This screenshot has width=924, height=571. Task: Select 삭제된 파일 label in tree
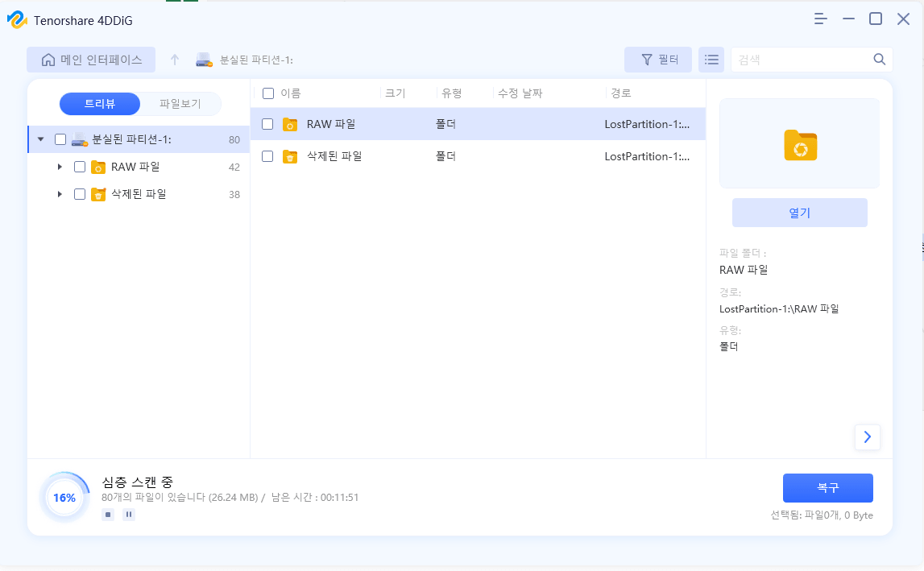pyautogui.click(x=139, y=194)
